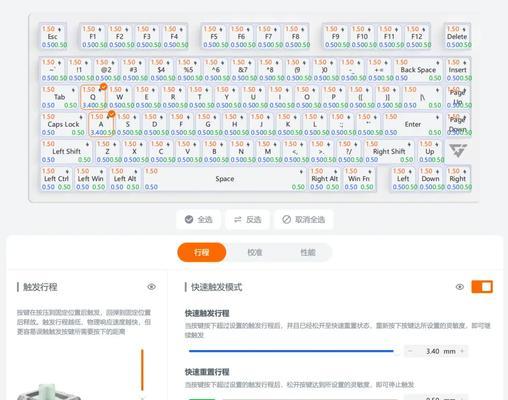Select the F1 key

pos(93,37)
